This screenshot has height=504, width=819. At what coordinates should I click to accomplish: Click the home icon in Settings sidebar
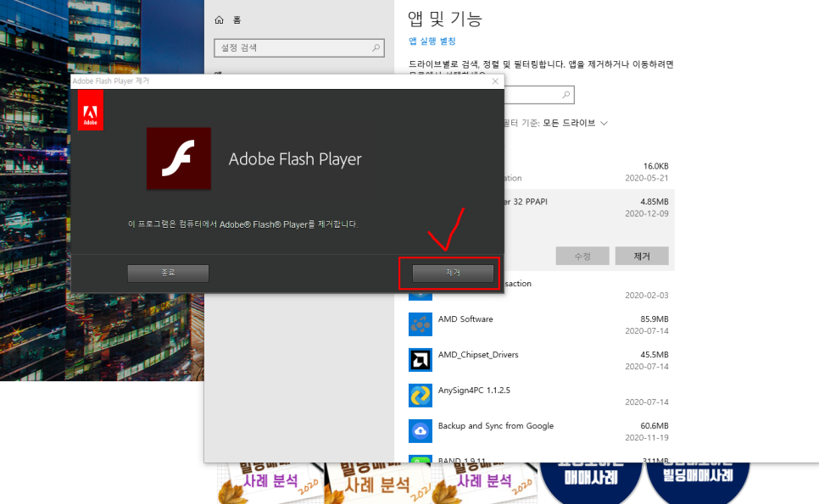[219, 19]
